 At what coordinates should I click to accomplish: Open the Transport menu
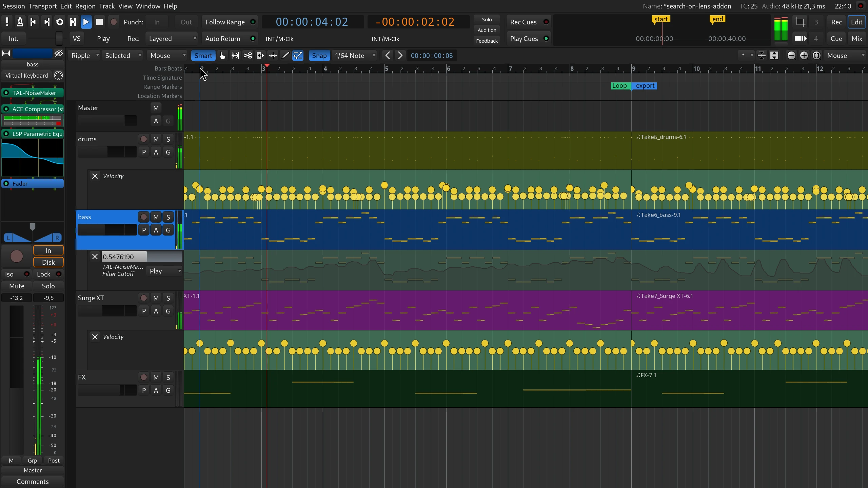(x=43, y=6)
